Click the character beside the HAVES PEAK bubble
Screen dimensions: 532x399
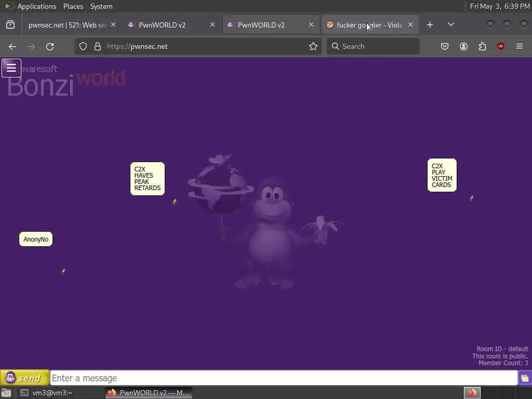(175, 202)
